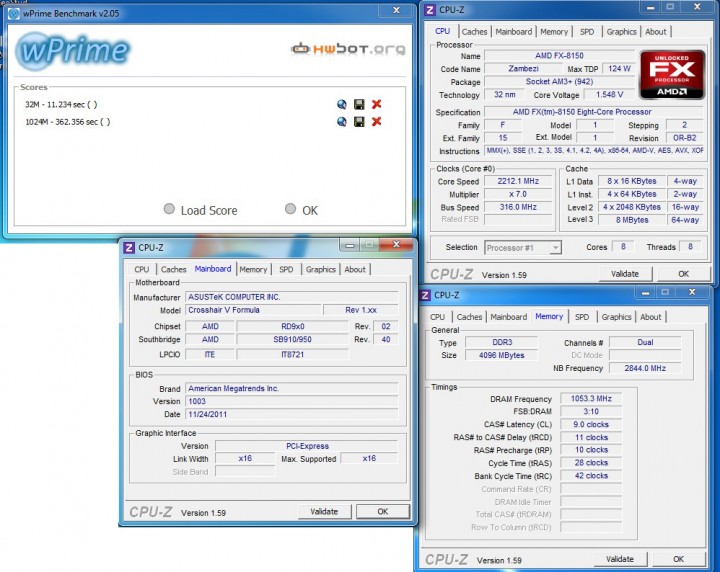Viewport: 720px width, 572px height.
Task: Open Graphics tab in the top CPU-Z window
Action: pyautogui.click(x=621, y=32)
